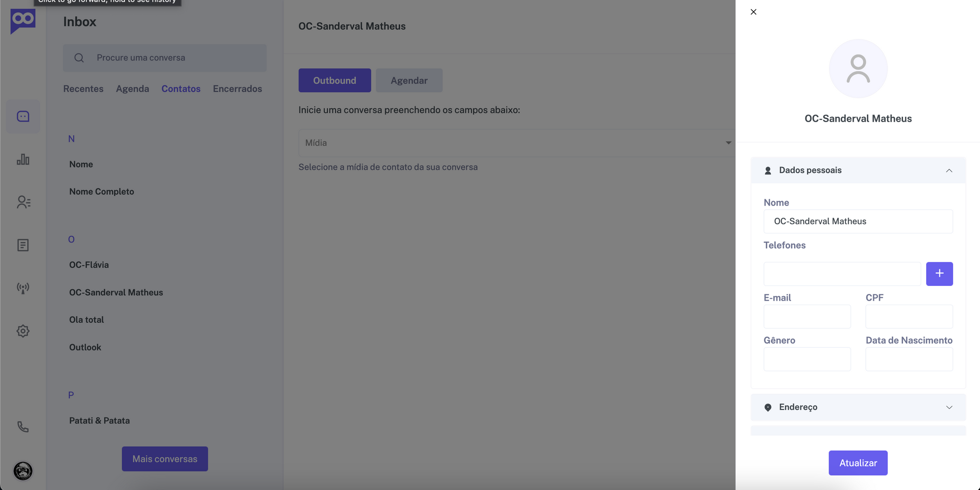Open the Mídia dropdown
Screen dimensions: 980x490
coord(517,143)
